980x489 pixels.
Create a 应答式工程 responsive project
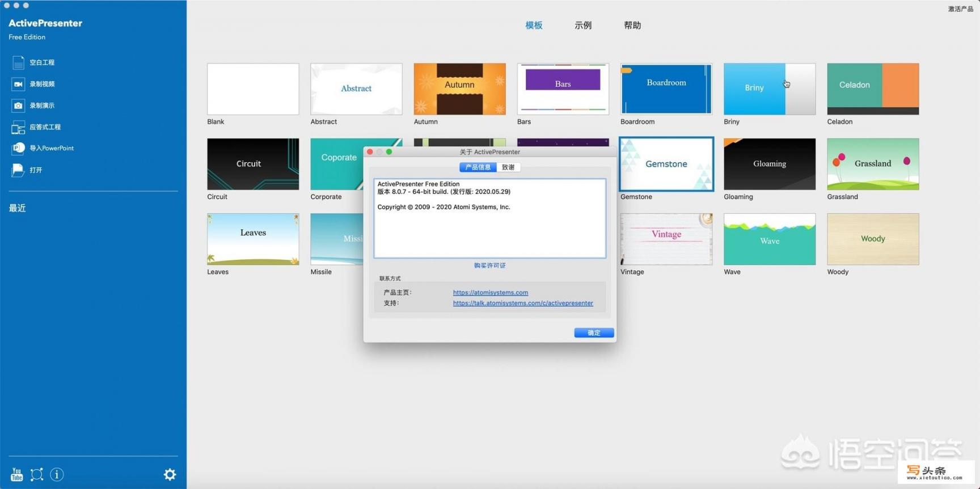click(36, 127)
